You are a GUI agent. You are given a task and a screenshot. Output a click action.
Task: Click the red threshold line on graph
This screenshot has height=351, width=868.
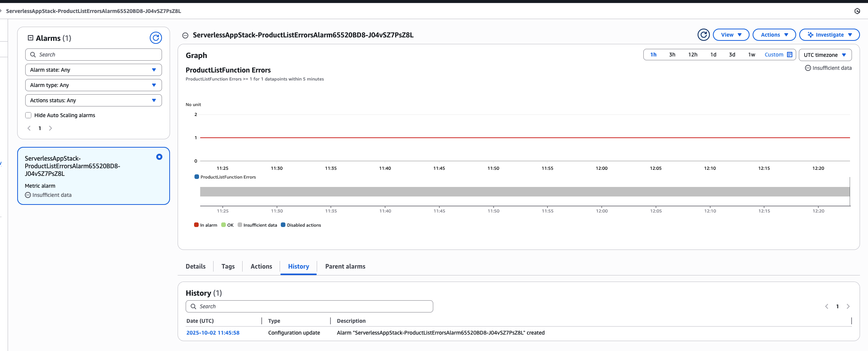click(525, 137)
